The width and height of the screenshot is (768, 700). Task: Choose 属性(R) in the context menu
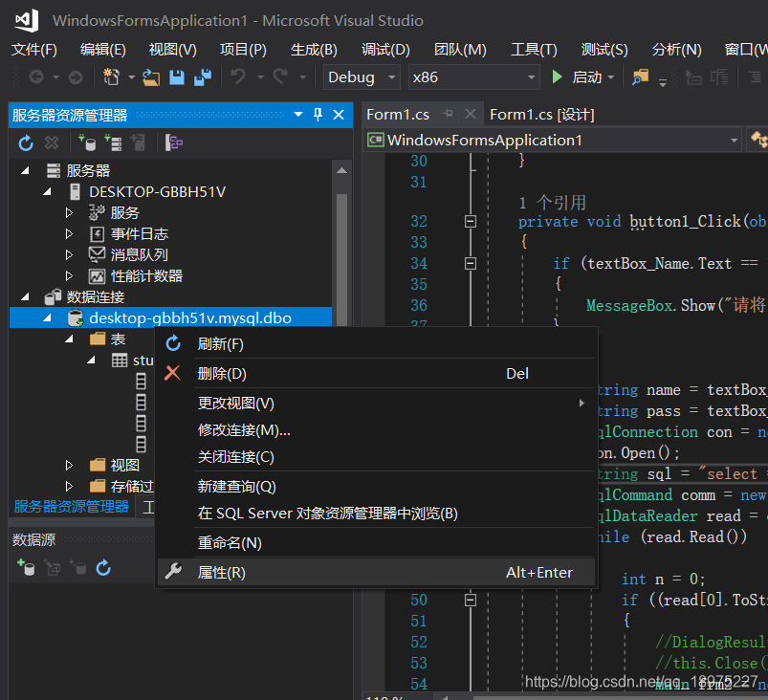(376, 572)
